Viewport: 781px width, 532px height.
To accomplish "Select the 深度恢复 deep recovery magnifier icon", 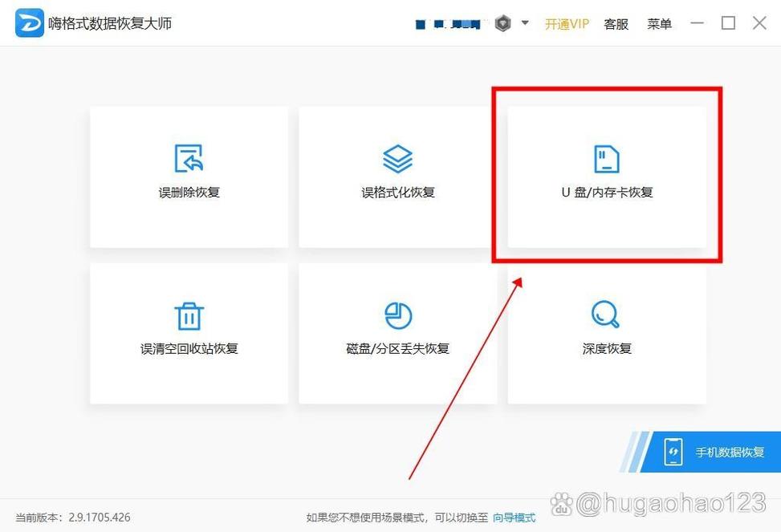I will [606, 314].
